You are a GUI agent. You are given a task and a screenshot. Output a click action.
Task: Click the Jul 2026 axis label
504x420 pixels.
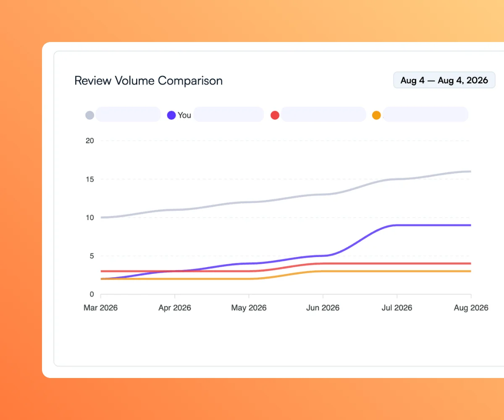(x=397, y=308)
